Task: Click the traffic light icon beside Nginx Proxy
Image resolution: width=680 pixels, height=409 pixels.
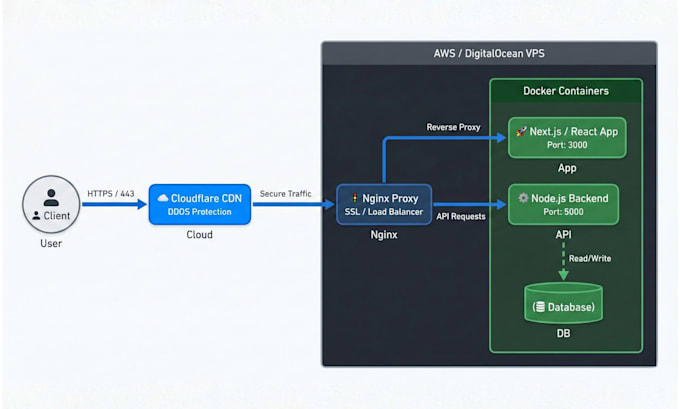Action: click(355, 198)
